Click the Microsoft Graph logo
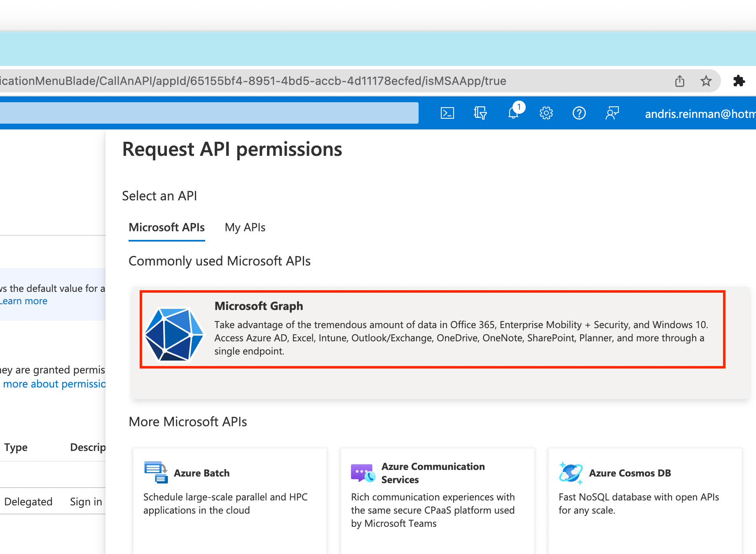The image size is (756, 554). tap(174, 334)
